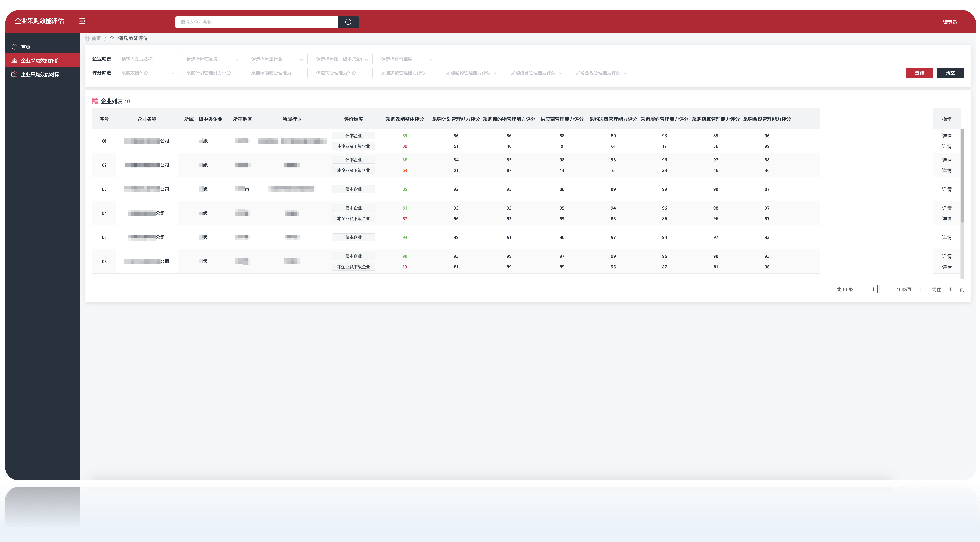Click the table vertical scrollbar
980x542 pixels.
962,176
